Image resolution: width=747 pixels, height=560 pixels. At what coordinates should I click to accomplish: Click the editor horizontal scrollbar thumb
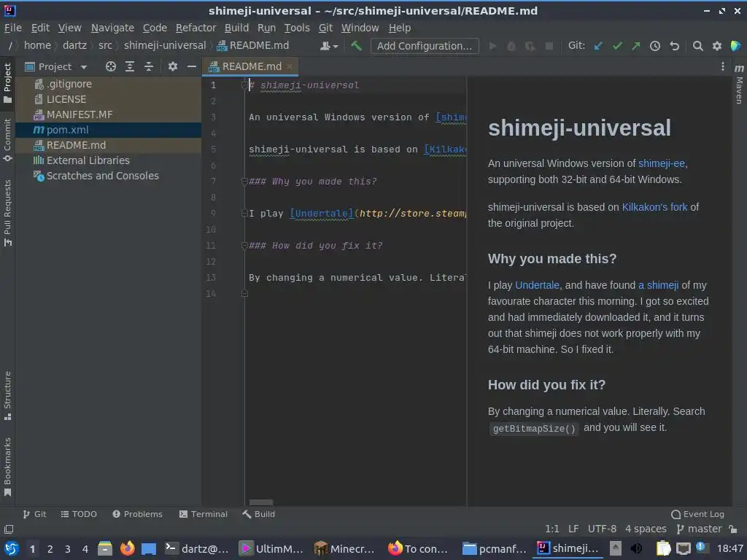tap(261, 503)
